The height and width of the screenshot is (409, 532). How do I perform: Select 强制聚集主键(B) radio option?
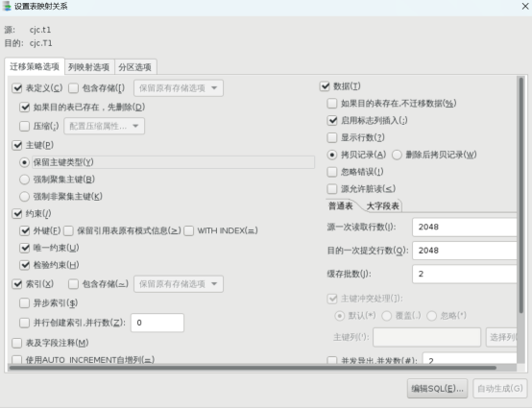coord(24,180)
